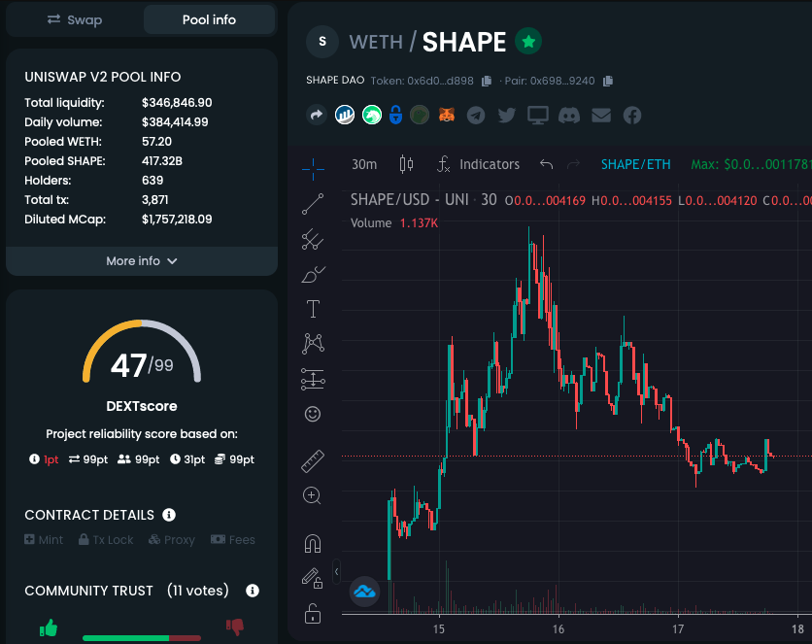Switch to the Swap tab

pos(75,19)
